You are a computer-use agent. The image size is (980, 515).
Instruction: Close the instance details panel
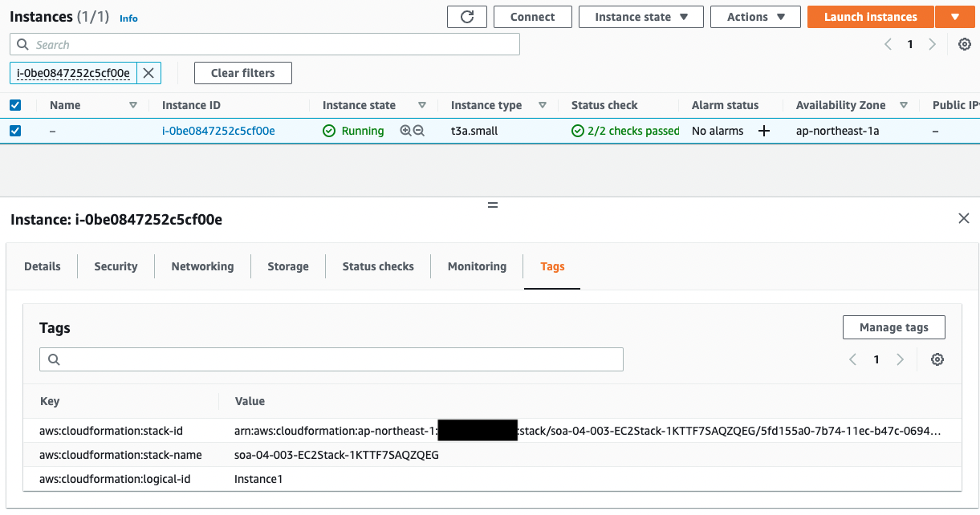coord(964,218)
